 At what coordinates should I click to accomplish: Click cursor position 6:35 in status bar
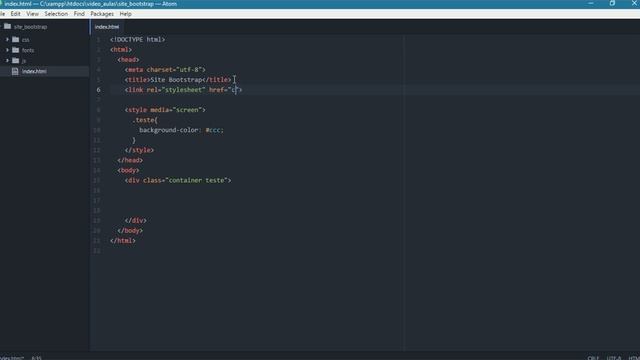[x=36, y=358]
